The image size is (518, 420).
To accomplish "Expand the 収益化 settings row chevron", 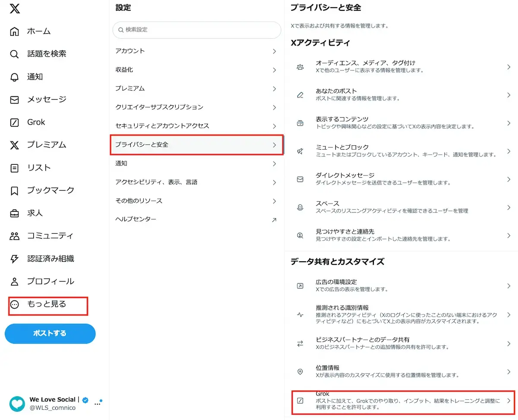I will [274, 70].
